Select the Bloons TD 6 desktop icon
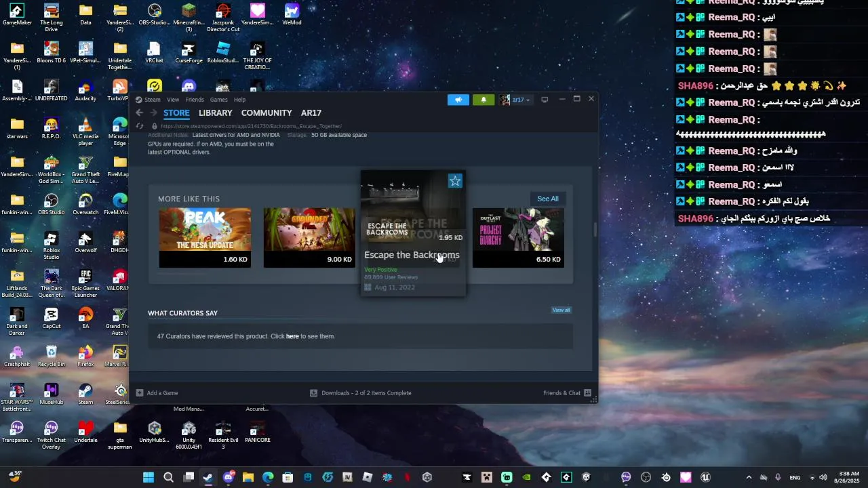 52,54
